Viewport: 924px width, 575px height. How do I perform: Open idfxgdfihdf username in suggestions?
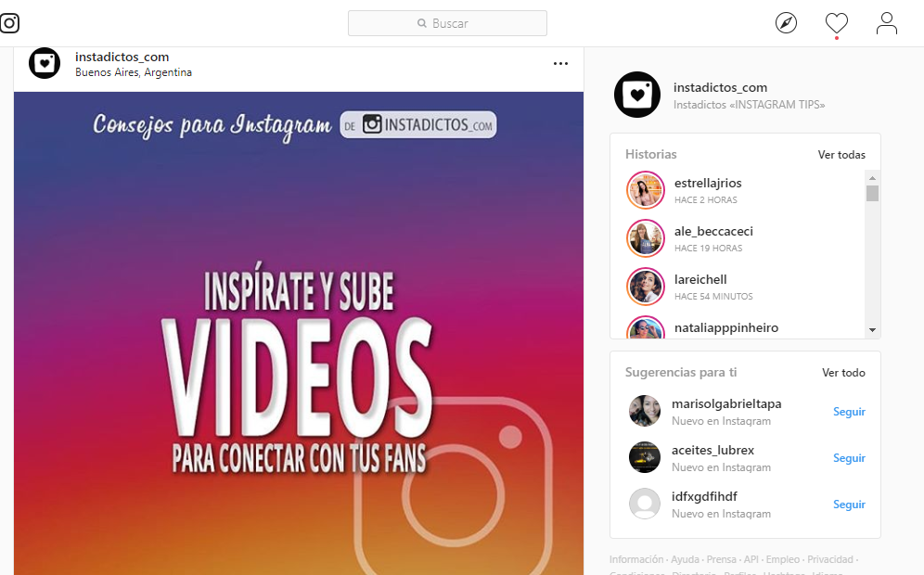click(704, 497)
